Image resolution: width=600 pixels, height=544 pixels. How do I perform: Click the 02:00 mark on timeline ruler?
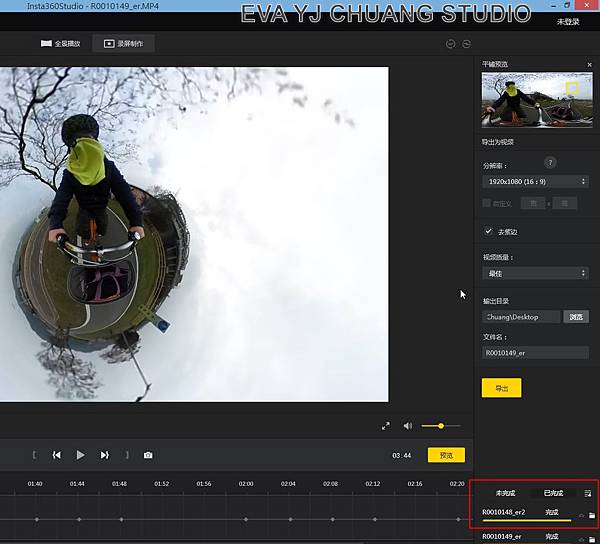click(246, 484)
